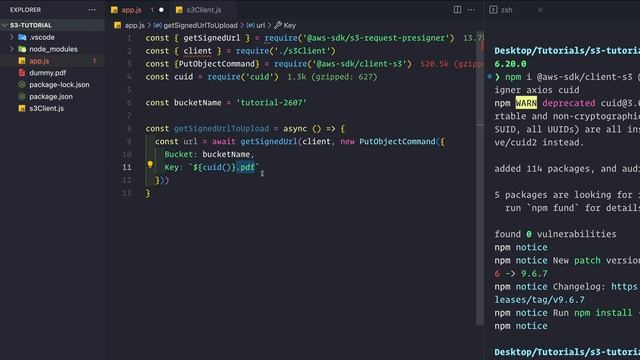Click 'found 0 vulnerabilities' in terminal

pos(555,234)
